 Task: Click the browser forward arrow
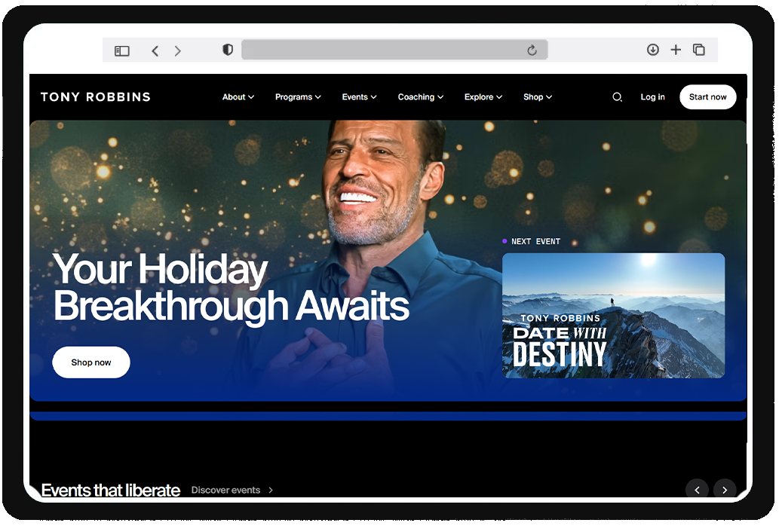177,50
